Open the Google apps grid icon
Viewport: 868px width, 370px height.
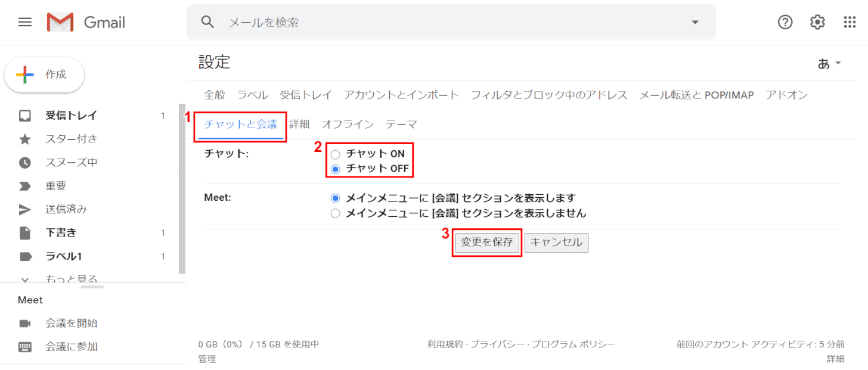click(850, 22)
